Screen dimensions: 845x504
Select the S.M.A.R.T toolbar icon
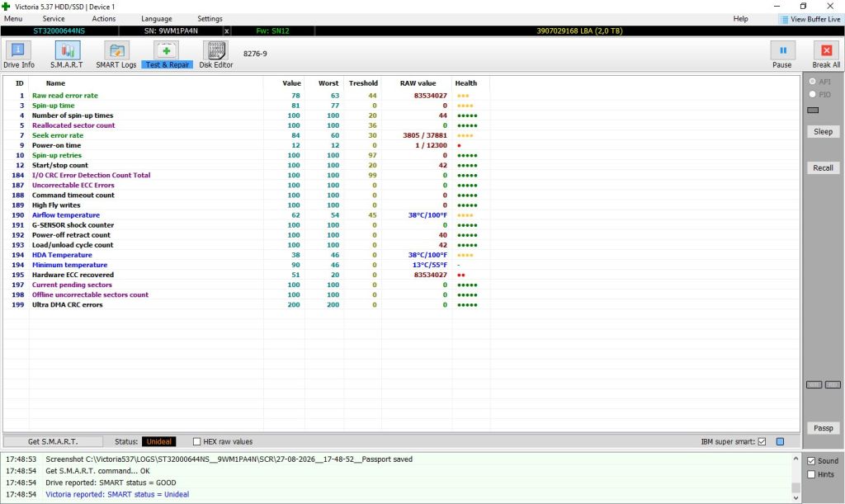coord(68,50)
